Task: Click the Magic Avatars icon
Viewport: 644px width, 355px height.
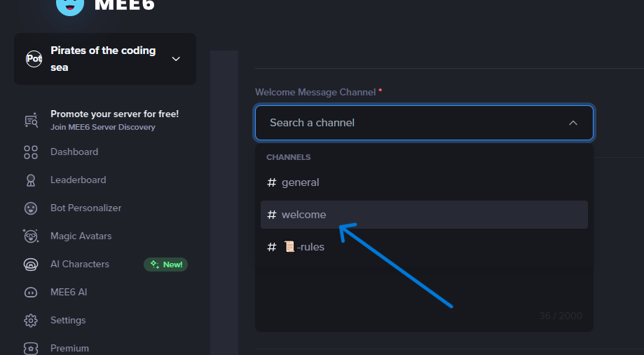Action: [x=31, y=236]
